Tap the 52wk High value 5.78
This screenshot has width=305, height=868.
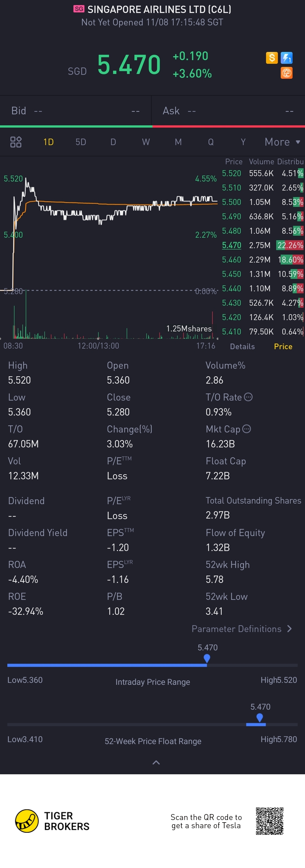215,579
